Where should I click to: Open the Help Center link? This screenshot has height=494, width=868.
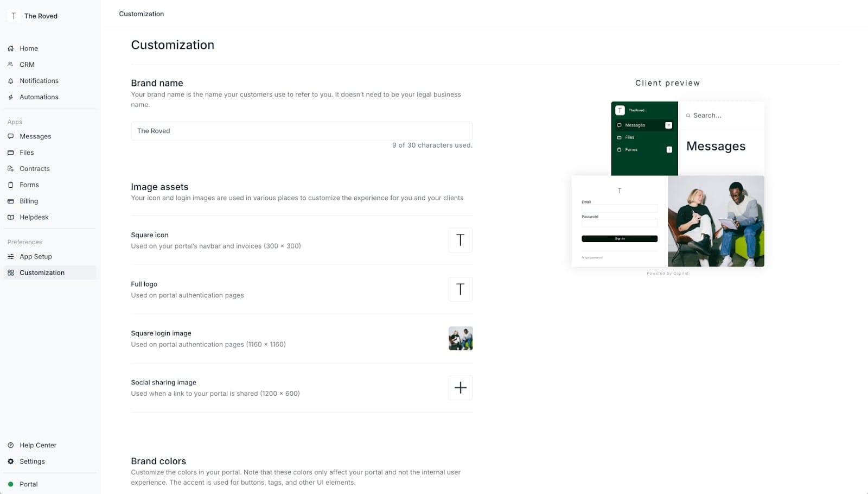(x=38, y=445)
